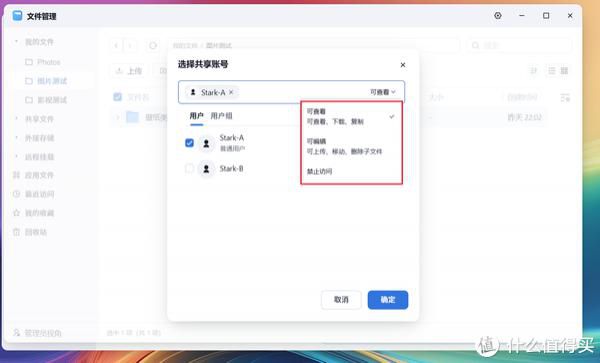Expand the 外接存储 section
This screenshot has width=600, height=363.
(16, 137)
